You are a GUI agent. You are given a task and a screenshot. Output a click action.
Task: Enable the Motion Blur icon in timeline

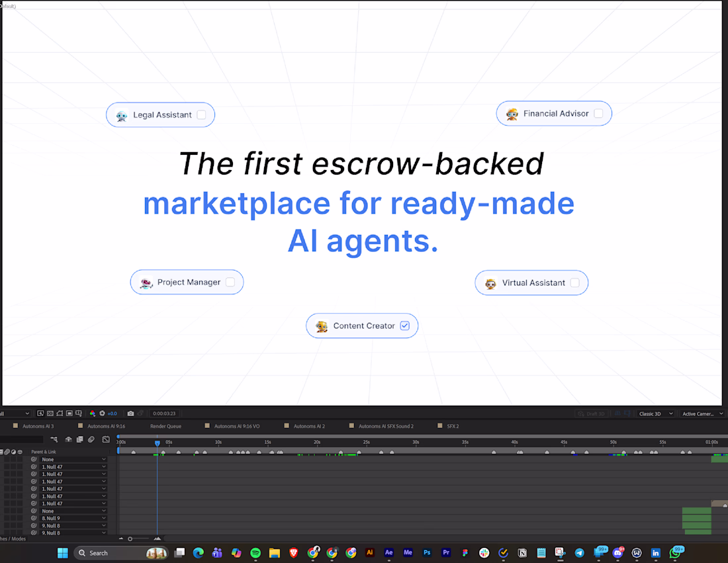[91, 439]
